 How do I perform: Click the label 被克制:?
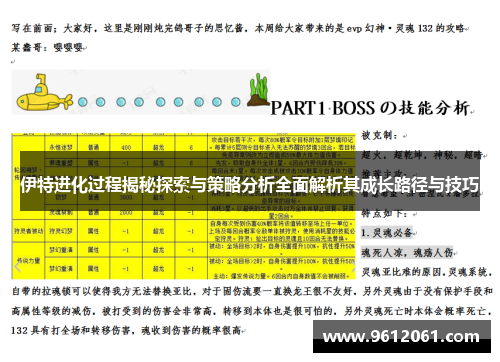(379, 136)
